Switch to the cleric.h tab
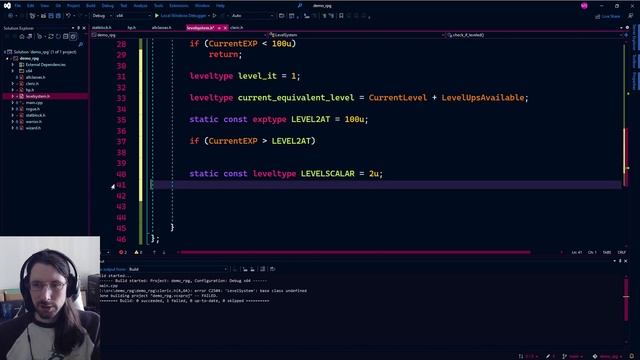Screen dimensions: 640x360 [236, 28]
